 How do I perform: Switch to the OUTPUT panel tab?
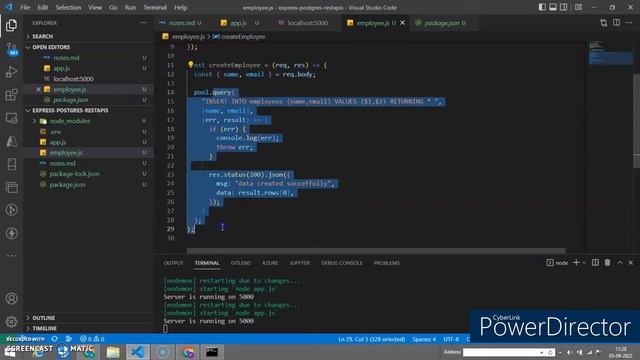pyautogui.click(x=173, y=263)
